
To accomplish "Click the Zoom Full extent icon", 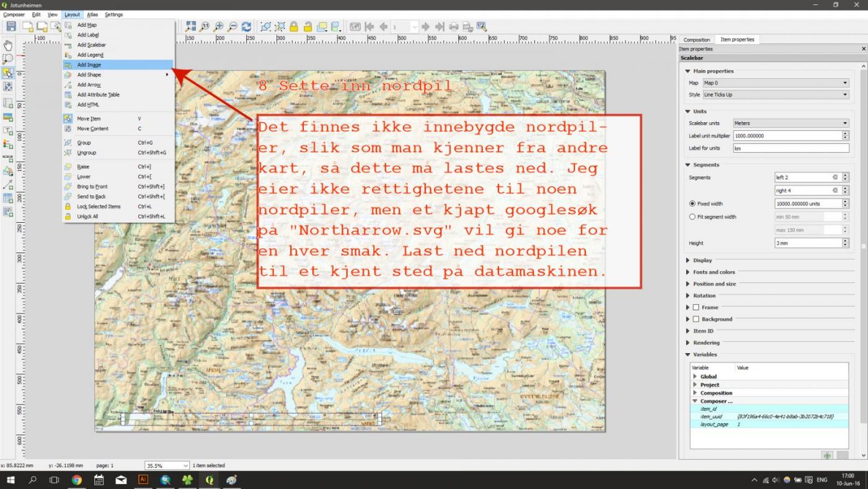I will tap(190, 26).
